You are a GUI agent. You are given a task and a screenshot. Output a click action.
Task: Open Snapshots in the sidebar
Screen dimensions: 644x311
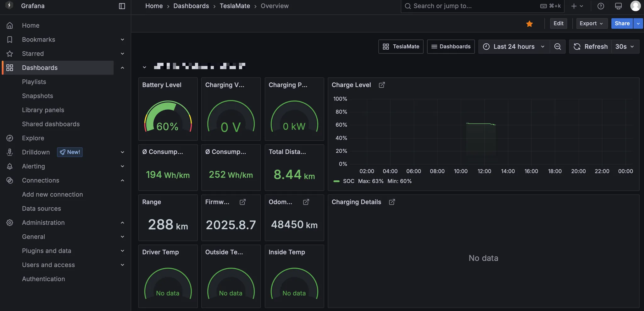[x=37, y=96]
